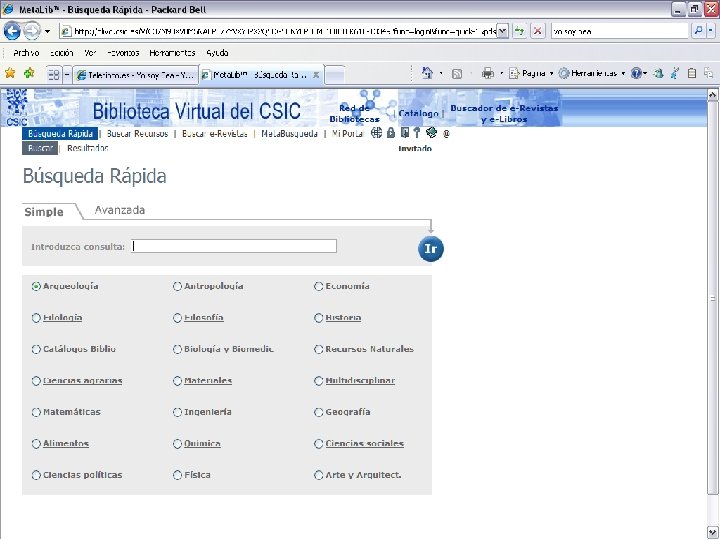Open a new blank tab
720x540 pixels.
click(335, 75)
